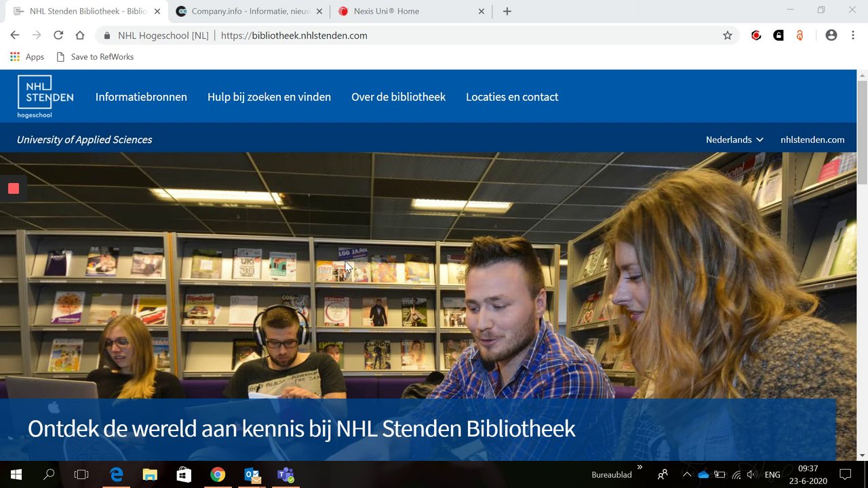Bookmark this page with the star
Screen dimensions: 868x488
[x=728, y=35]
